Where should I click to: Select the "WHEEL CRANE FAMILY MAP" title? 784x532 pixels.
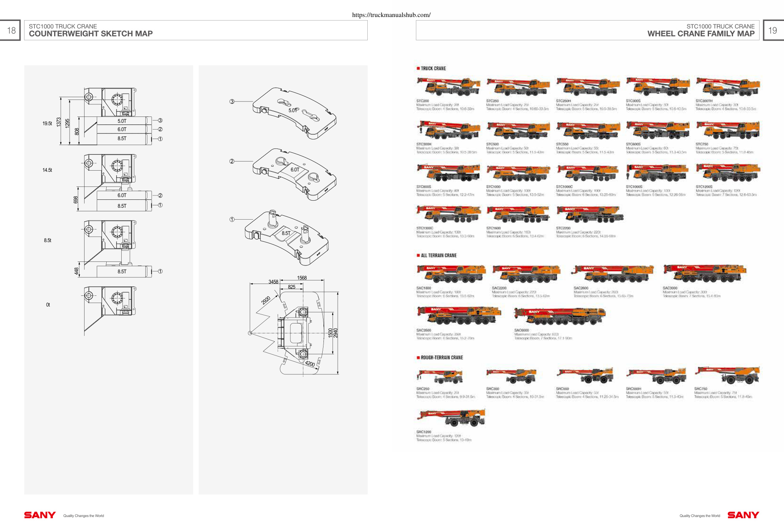pos(701,34)
